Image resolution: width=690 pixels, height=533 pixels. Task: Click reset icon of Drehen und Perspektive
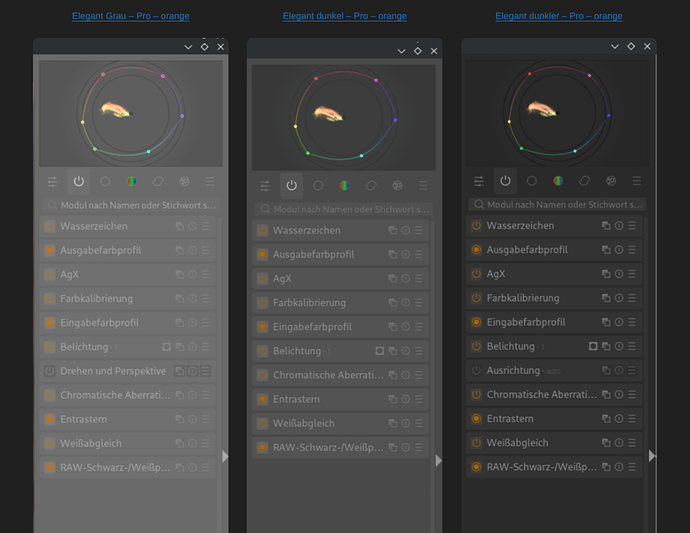pos(192,371)
